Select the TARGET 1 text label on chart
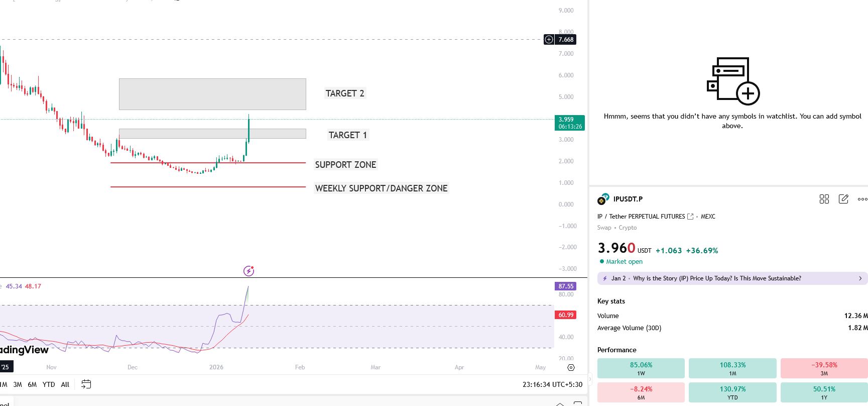 tap(347, 135)
